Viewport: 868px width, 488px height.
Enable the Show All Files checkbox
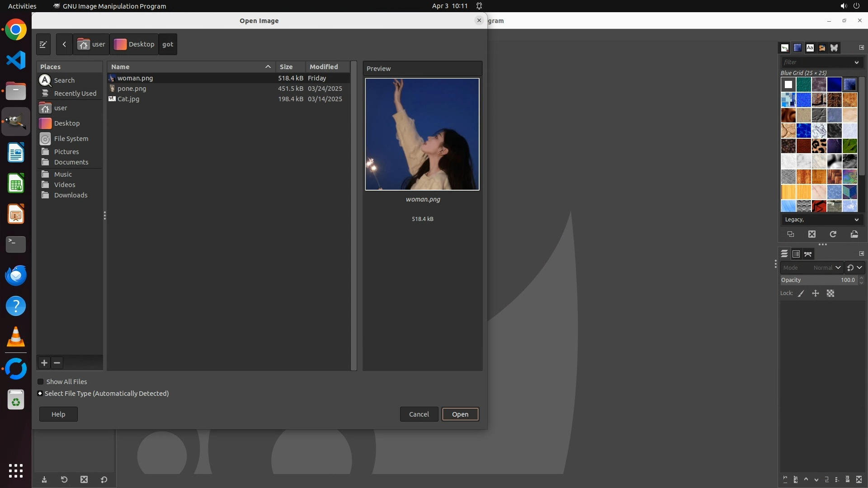(41, 382)
